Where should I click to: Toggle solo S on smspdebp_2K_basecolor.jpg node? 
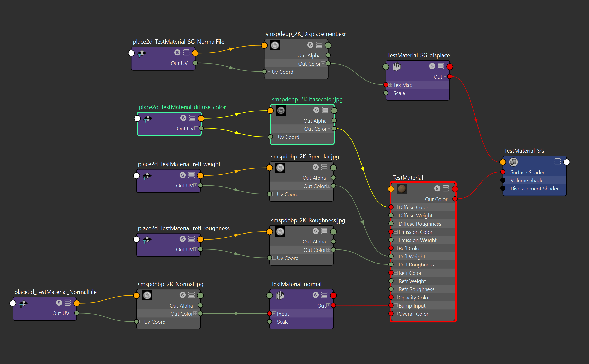[316, 110]
